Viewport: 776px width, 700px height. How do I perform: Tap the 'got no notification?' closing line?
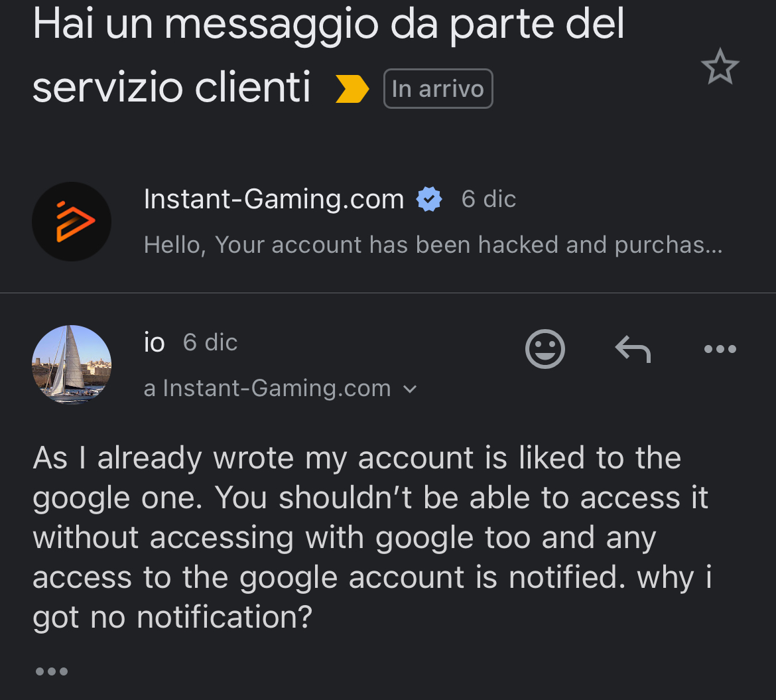[x=172, y=617]
